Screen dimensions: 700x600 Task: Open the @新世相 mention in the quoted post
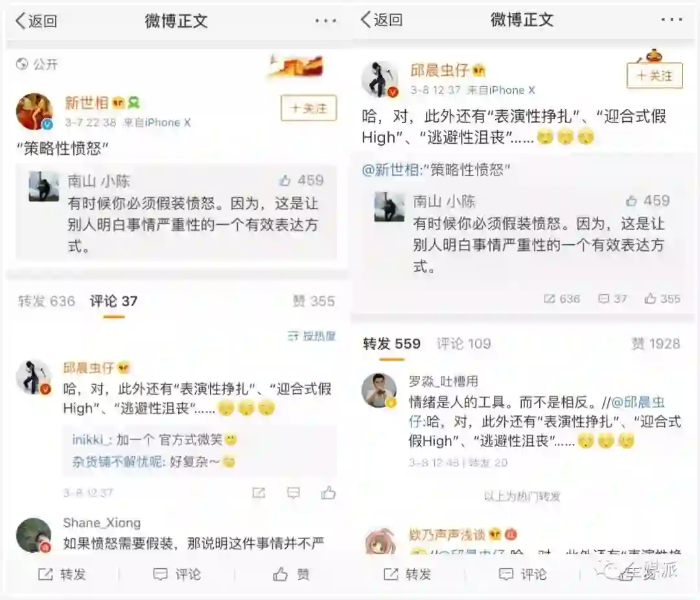[x=391, y=170]
